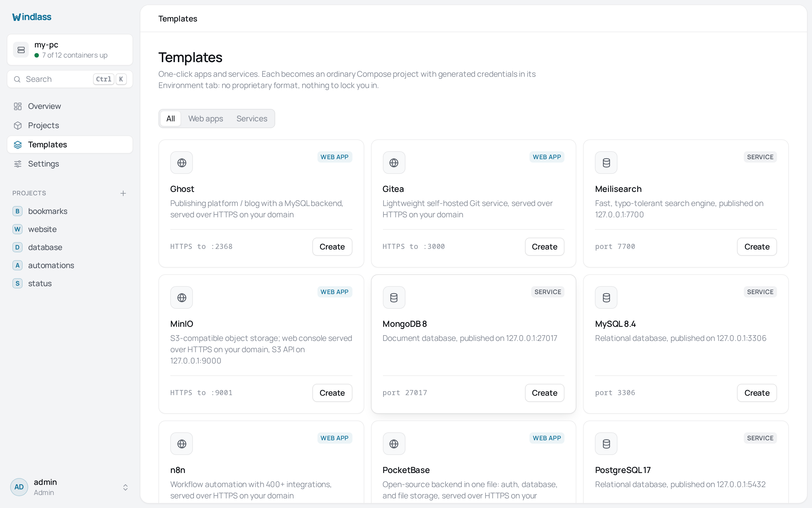Image resolution: width=812 pixels, height=508 pixels.
Task: Switch to the Web apps tab
Action: 205,119
